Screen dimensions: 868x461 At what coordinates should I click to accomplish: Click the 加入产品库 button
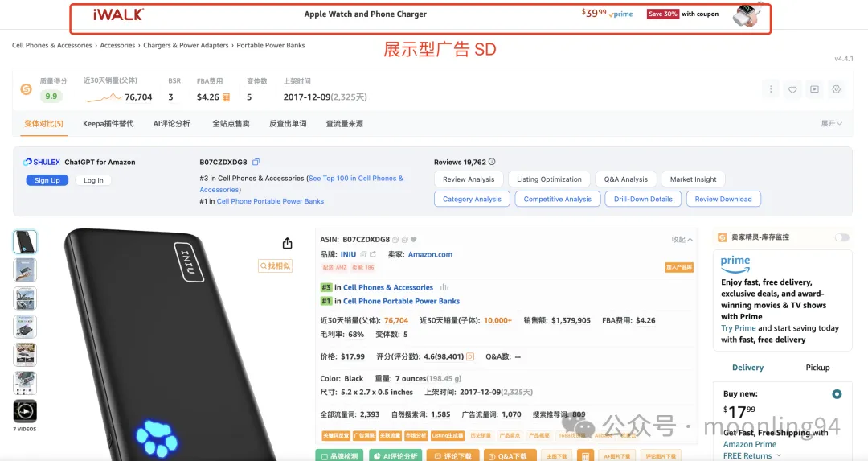[x=679, y=267]
